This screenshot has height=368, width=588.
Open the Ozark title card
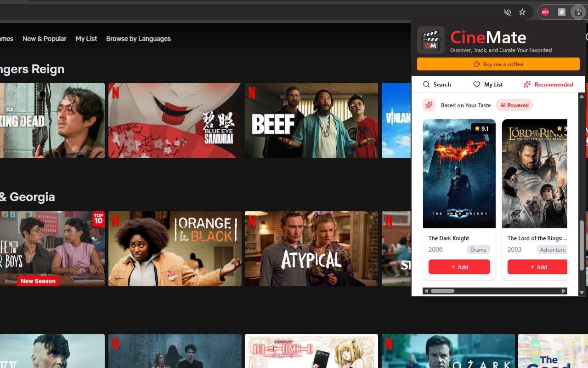(448, 351)
